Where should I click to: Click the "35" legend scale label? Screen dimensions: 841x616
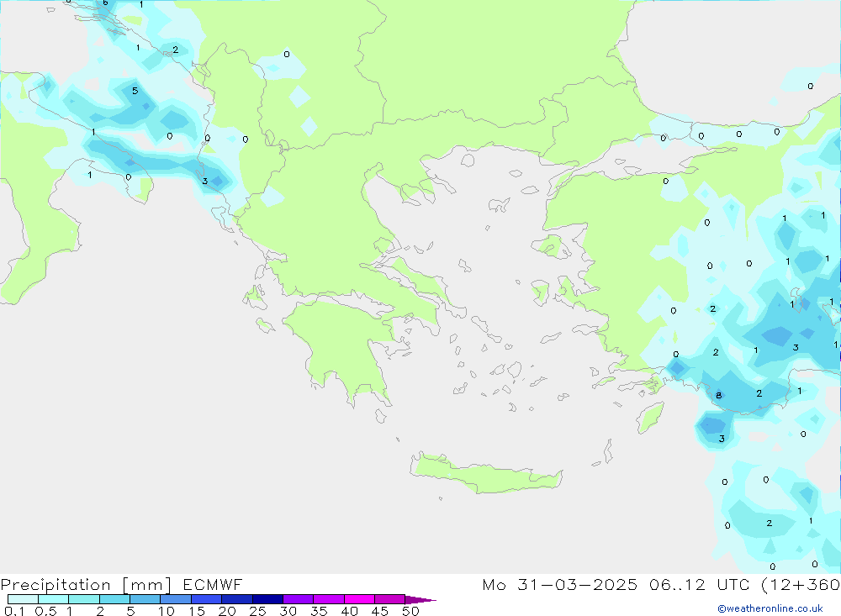click(319, 611)
